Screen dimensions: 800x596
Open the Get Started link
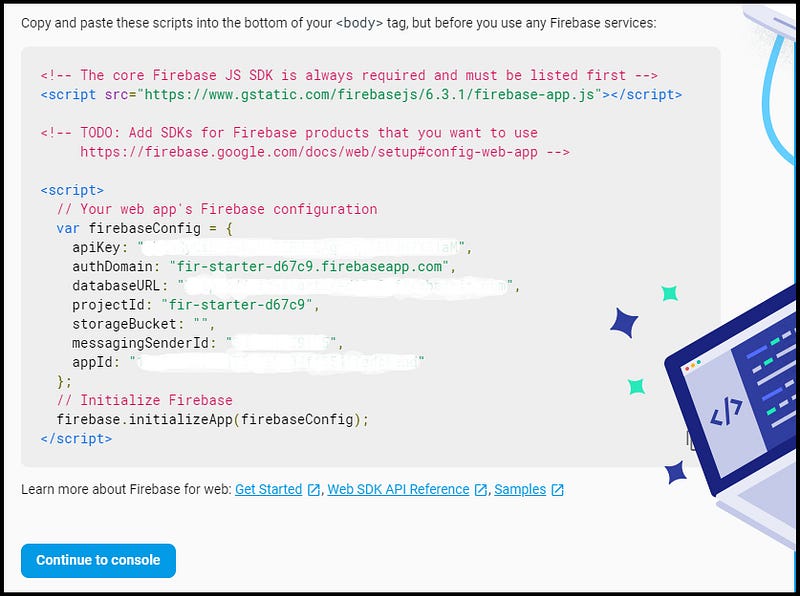272,489
